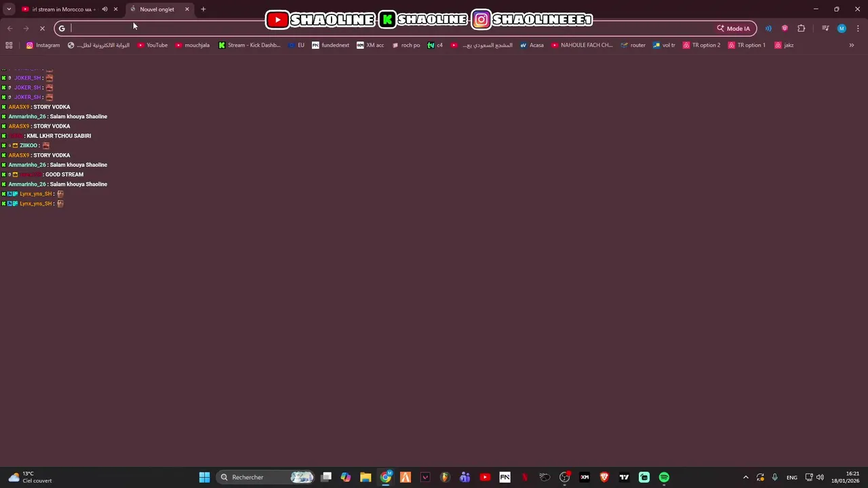Image resolution: width=868 pixels, height=488 pixels.
Task: Stop loading the page
Action: (x=42, y=28)
